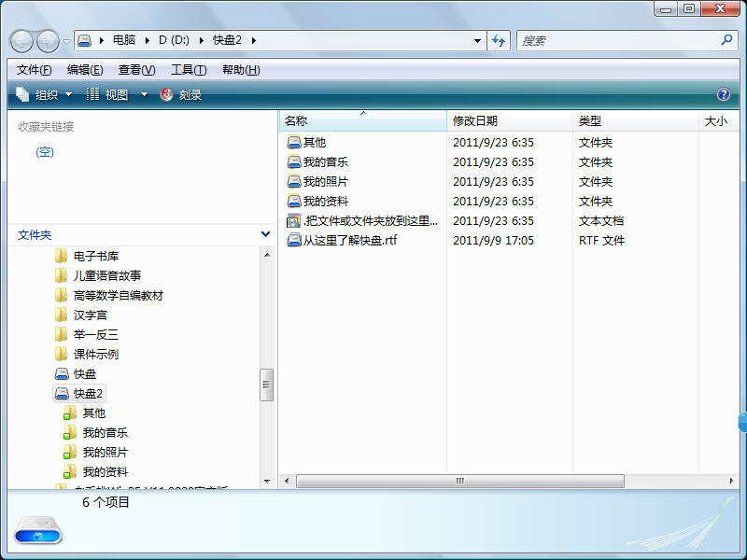
Task: Open the 查看(V) menu
Action: pyautogui.click(x=136, y=70)
